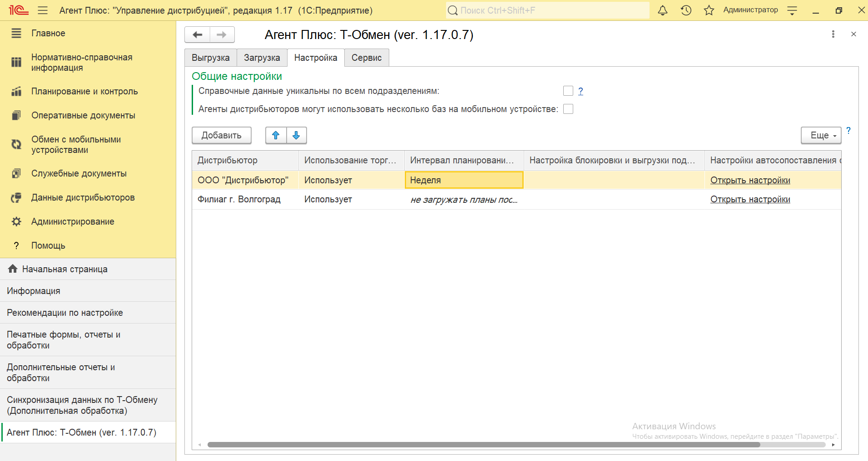This screenshot has height=461, width=868.
Task: Click Оперативные документы icon
Action: (16, 115)
